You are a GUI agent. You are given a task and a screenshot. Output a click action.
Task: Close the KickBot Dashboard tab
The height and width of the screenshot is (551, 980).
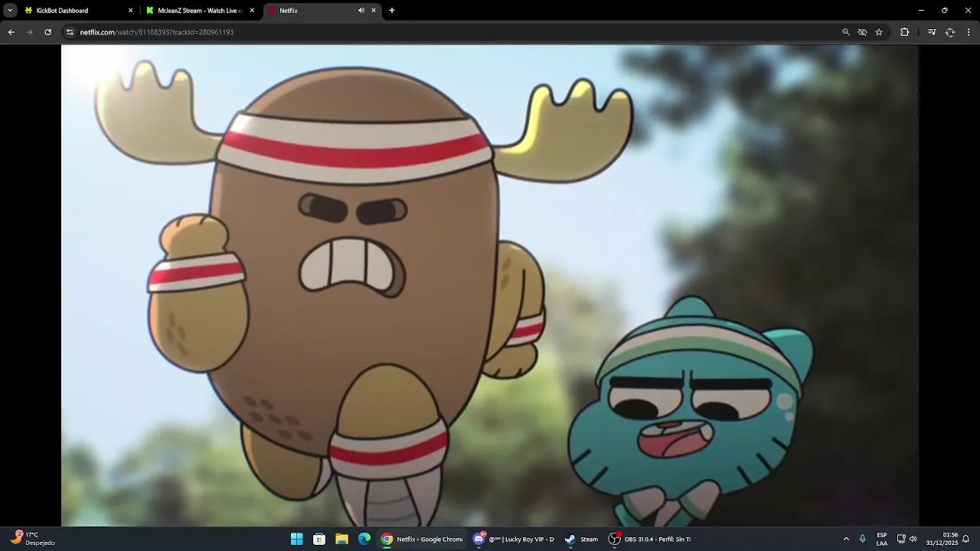pos(130,11)
